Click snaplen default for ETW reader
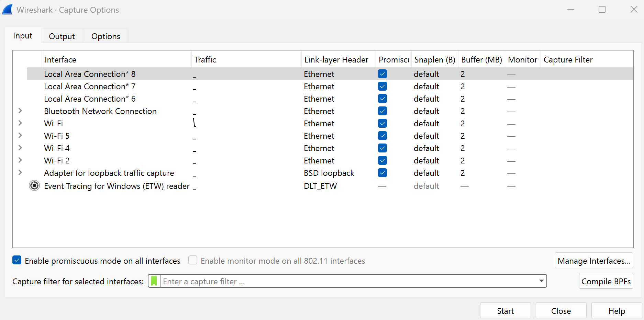This screenshot has height=320, width=644. 426,186
